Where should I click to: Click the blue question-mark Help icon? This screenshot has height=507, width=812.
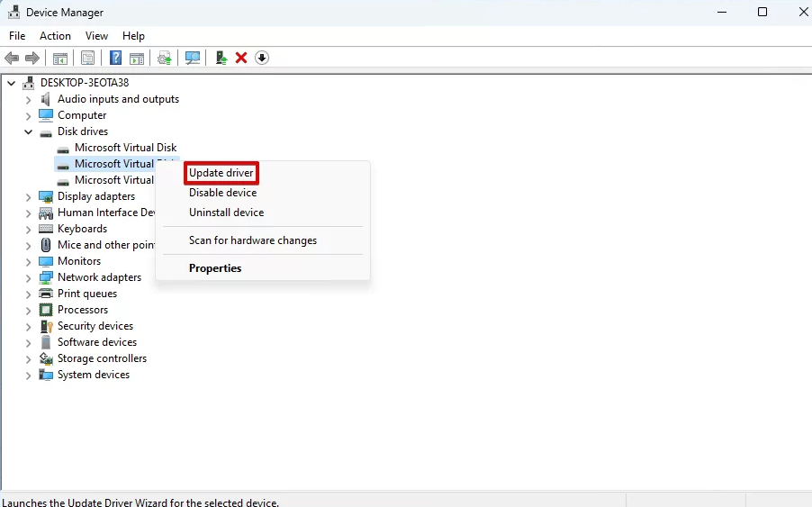[115, 58]
